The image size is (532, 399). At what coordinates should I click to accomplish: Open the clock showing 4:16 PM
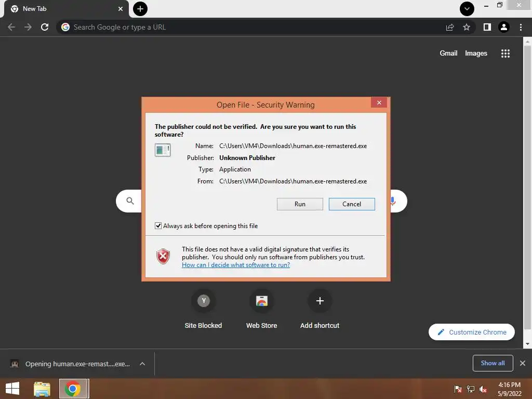[x=510, y=389]
